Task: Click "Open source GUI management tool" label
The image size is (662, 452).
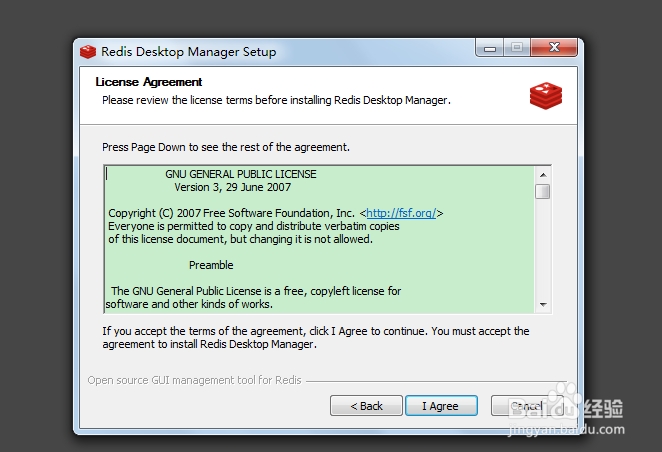Action: (194, 380)
